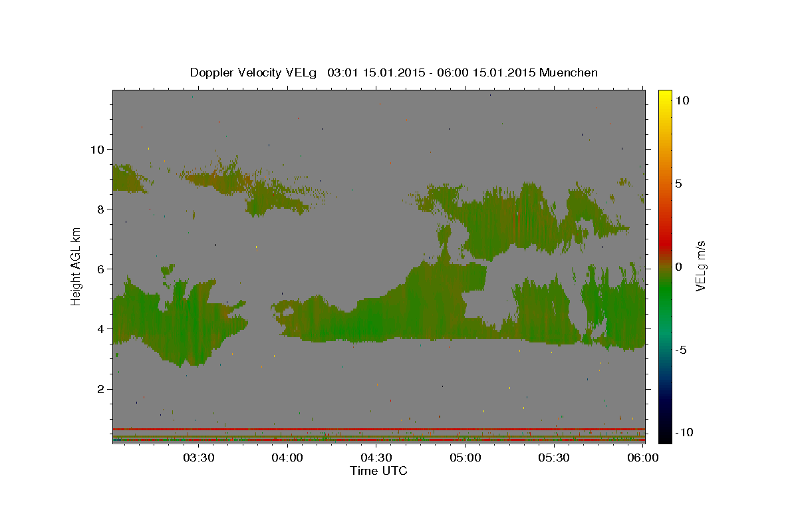
Task: Click the height axis label 8
Action: (100, 209)
